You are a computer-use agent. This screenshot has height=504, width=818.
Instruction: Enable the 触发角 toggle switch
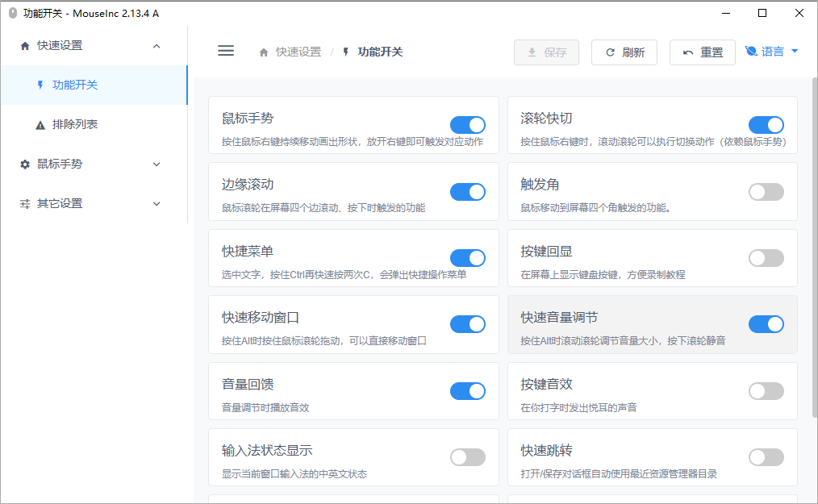(766, 192)
